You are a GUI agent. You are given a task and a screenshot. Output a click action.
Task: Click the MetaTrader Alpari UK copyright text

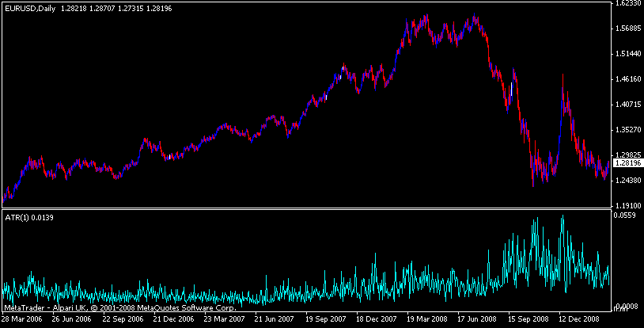(x=120, y=307)
